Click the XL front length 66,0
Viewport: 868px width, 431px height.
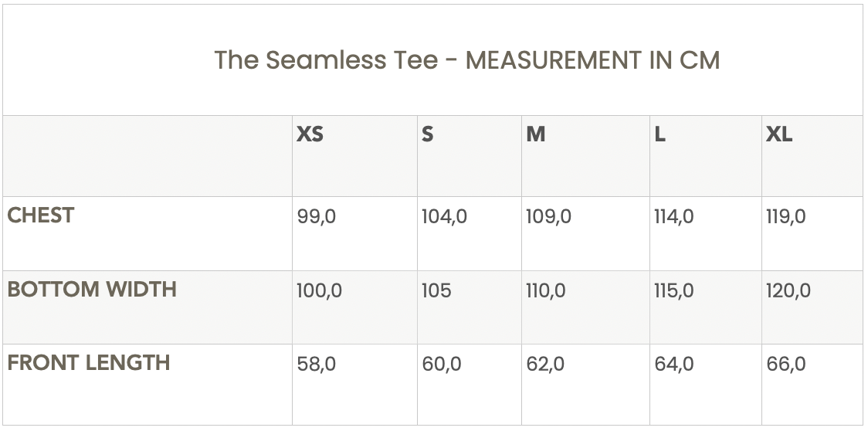click(786, 364)
